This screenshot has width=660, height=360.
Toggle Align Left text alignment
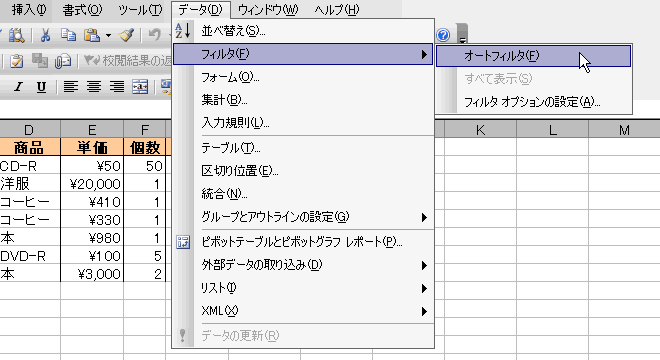coord(70,87)
